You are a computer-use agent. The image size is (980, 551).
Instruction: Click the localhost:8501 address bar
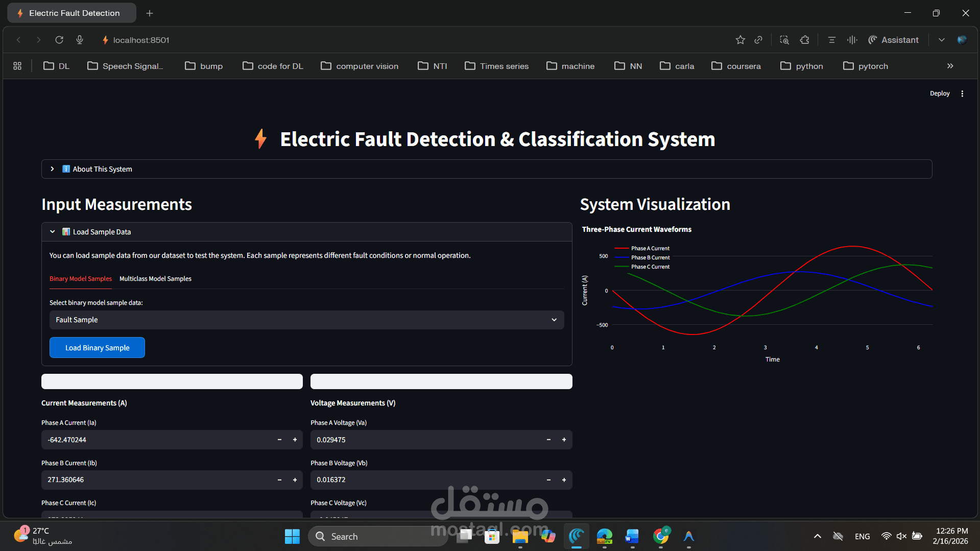coord(141,40)
